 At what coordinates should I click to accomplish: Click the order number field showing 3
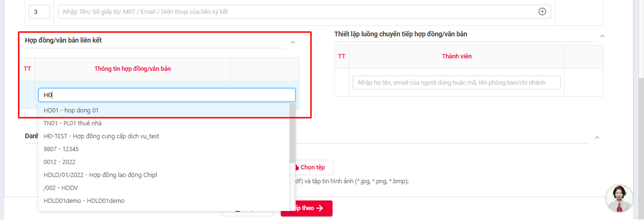tap(39, 11)
